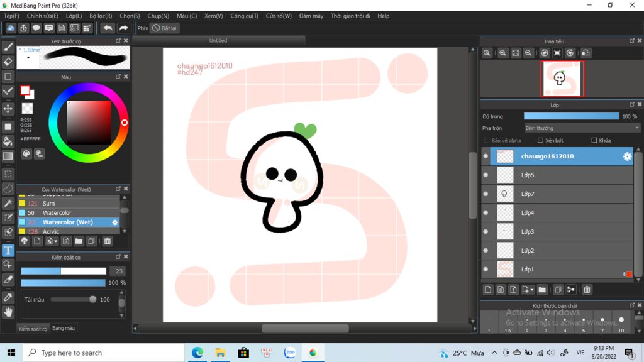The image size is (644, 362).
Task: Click the Untitled document tab
Action: coord(218,41)
